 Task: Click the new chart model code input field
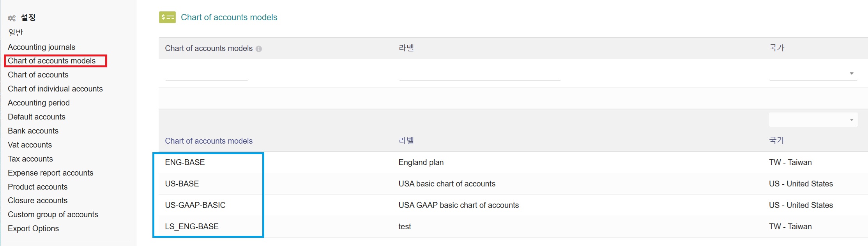tap(207, 74)
